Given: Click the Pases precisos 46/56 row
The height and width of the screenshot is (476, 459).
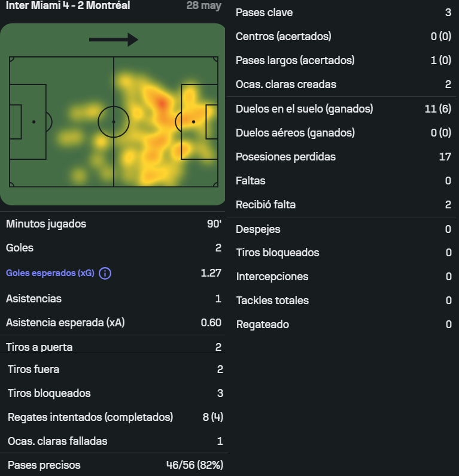Looking at the screenshot, I should click(x=115, y=465).
